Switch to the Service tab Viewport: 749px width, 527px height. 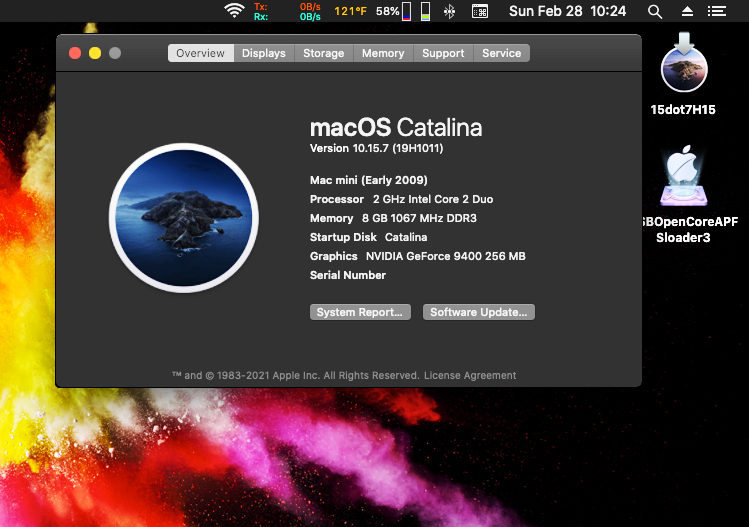[501, 53]
